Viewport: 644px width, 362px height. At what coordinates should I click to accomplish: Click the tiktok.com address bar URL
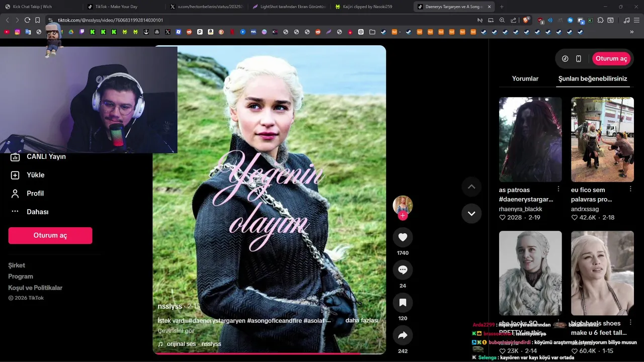(110, 20)
